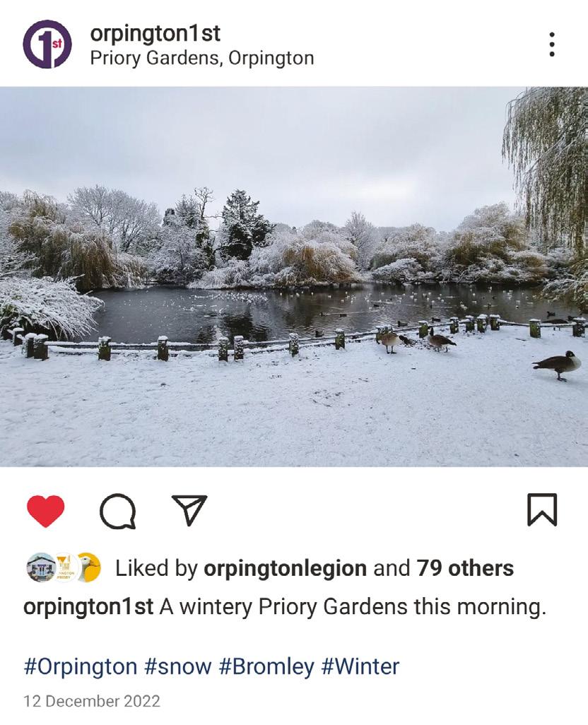The height and width of the screenshot is (725, 588).
Task: Unlike the post via red heart icon
Action: coord(45,511)
